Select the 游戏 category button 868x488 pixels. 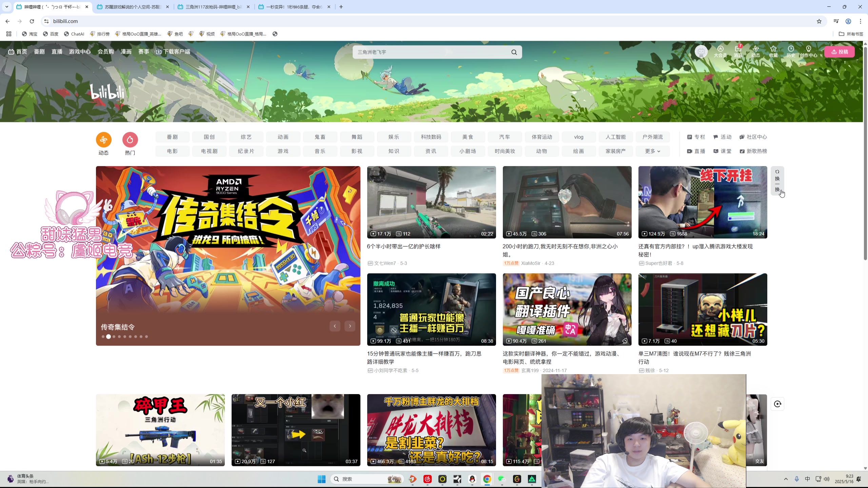pos(283,151)
